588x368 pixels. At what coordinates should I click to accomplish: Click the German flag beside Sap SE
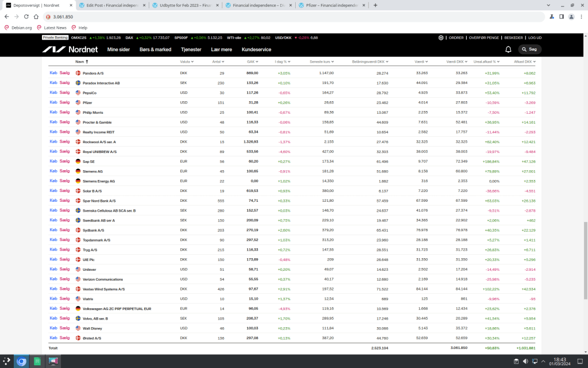pos(78,162)
